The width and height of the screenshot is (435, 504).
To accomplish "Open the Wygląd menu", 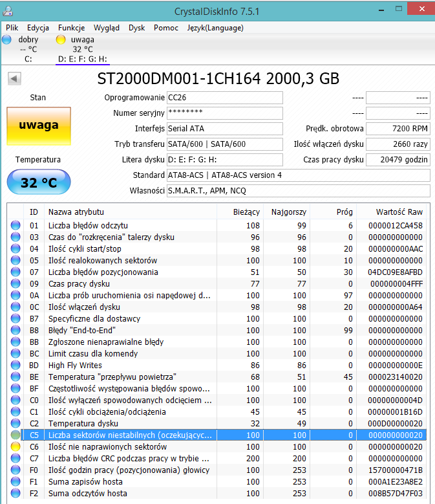I will [x=107, y=28].
